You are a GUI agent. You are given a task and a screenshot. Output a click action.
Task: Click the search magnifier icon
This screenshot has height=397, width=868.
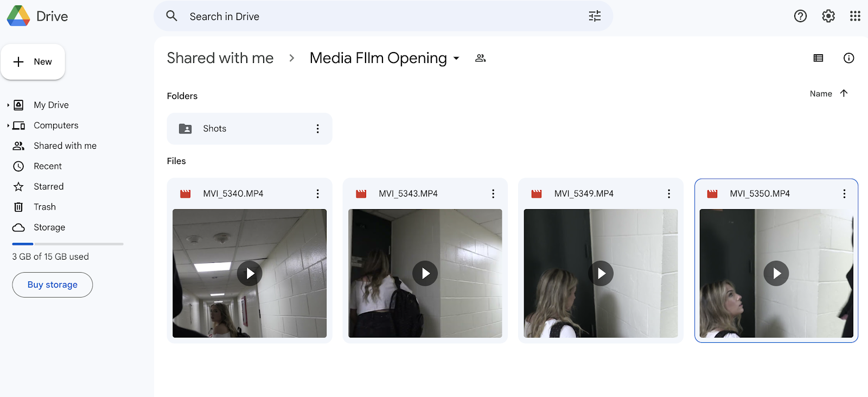tap(172, 16)
